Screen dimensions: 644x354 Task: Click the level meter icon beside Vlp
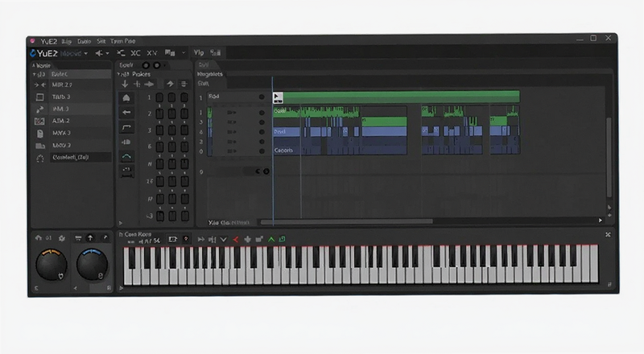tap(216, 52)
